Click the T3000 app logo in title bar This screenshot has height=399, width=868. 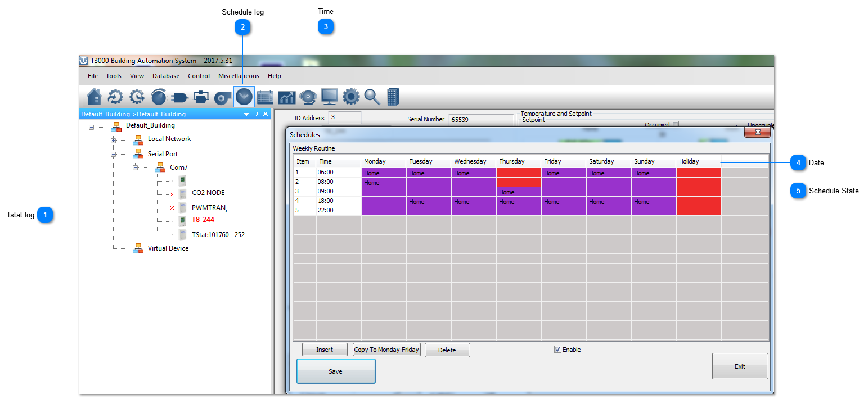tap(84, 60)
